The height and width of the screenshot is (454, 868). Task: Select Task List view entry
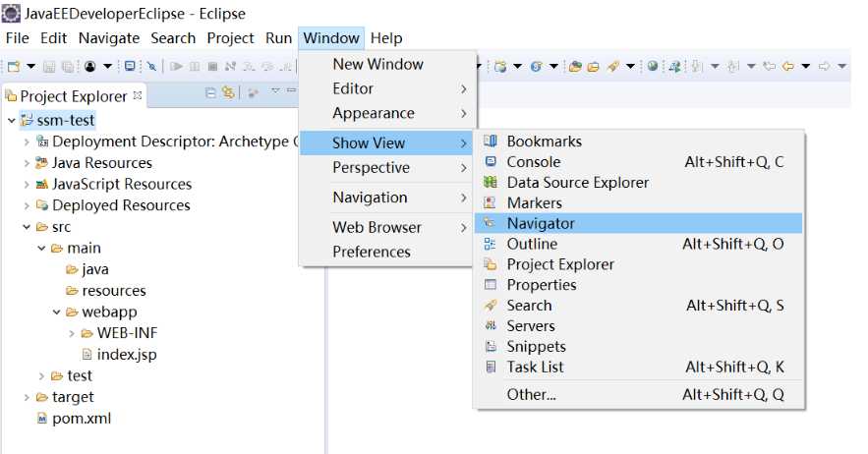click(639, 368)
